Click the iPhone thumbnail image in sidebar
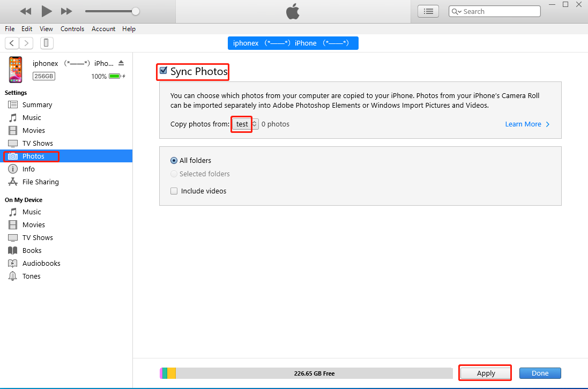 pos(16,70)
